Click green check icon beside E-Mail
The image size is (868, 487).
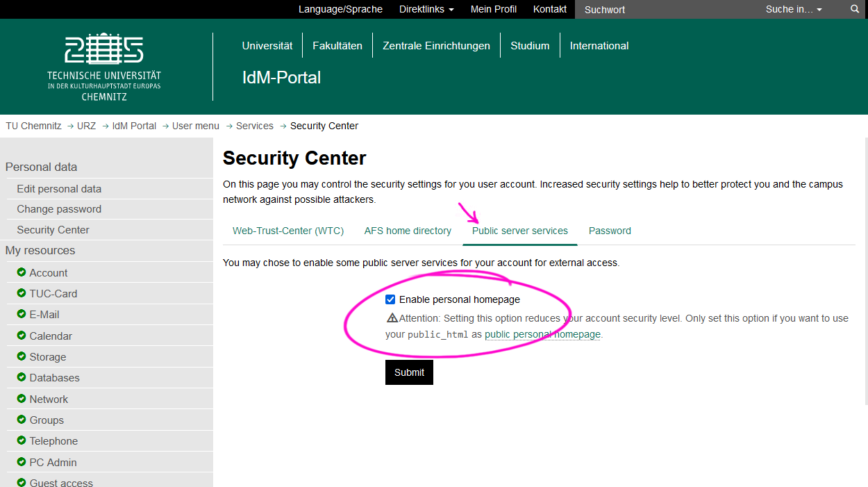(x=22, y=314)
